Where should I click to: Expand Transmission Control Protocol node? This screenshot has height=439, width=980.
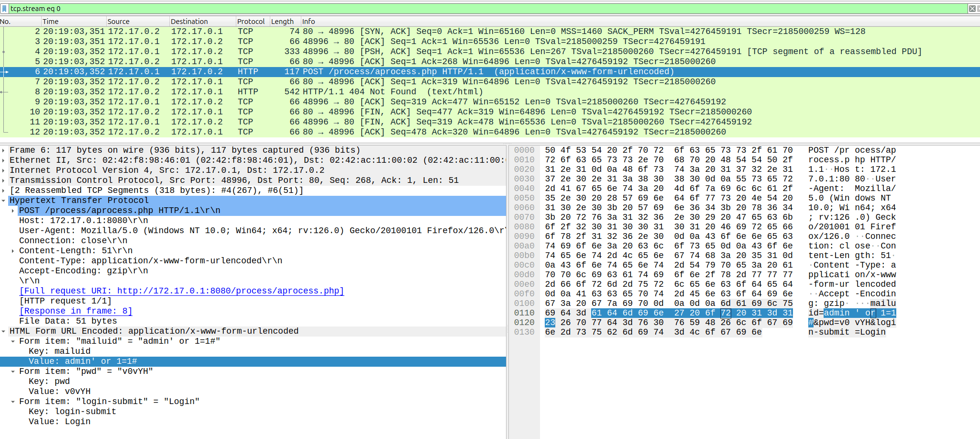pos(4,180)
